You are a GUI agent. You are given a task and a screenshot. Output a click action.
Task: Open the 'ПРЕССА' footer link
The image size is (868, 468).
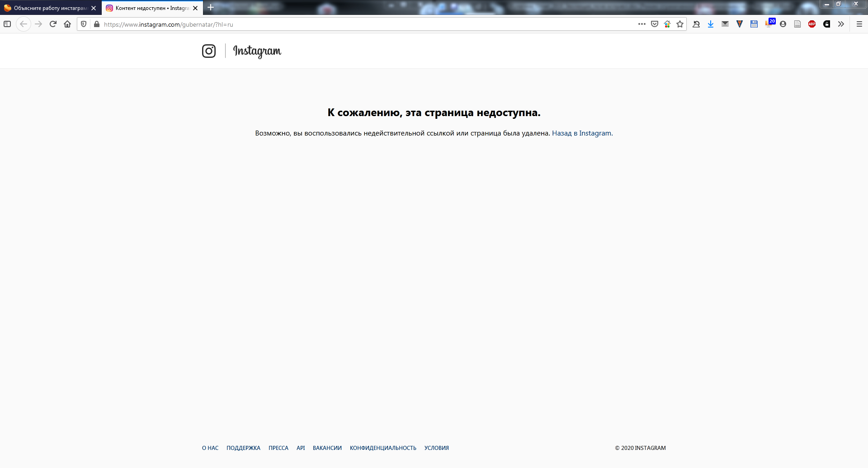coord(278,448)
